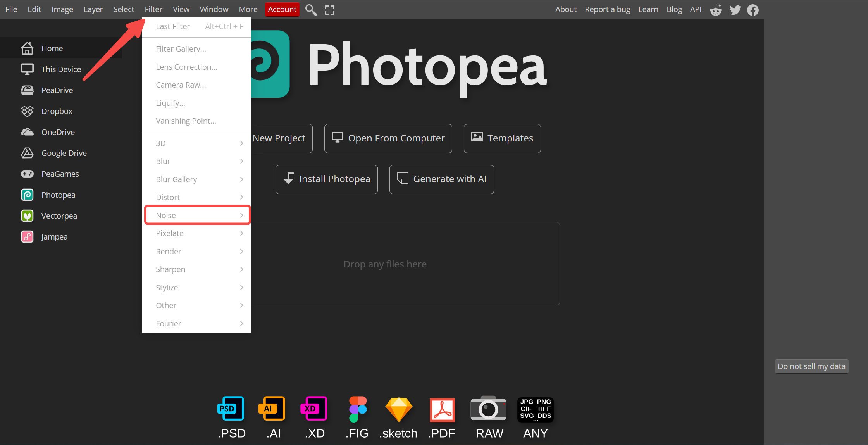Image resolution: width=868 pixels, height=445 pixels.
Task: Click the Open From Computer button
Action: [x=388, y=138]
